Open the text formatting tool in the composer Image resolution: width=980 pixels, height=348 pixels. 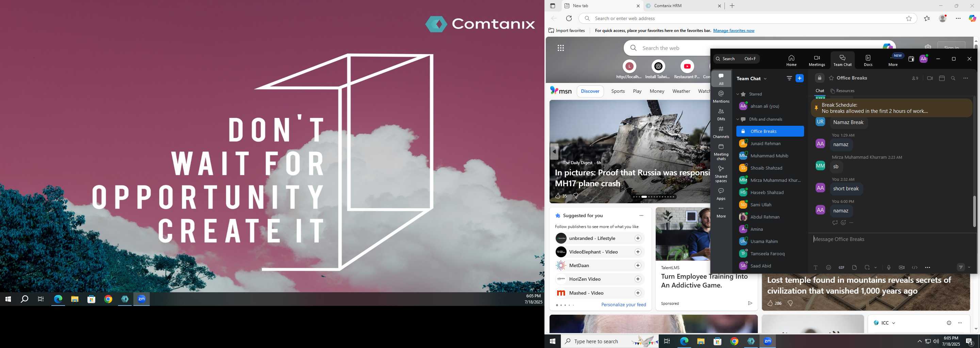[x=816, y=267]
